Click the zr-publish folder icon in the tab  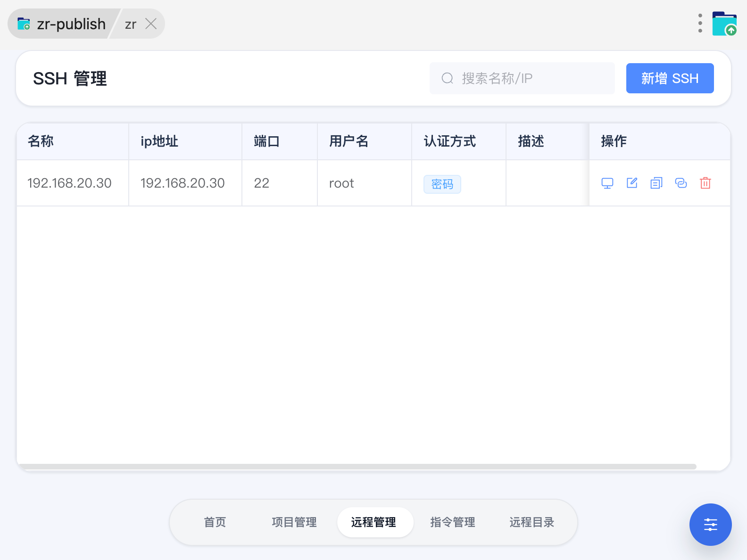[x=24, y=24]
